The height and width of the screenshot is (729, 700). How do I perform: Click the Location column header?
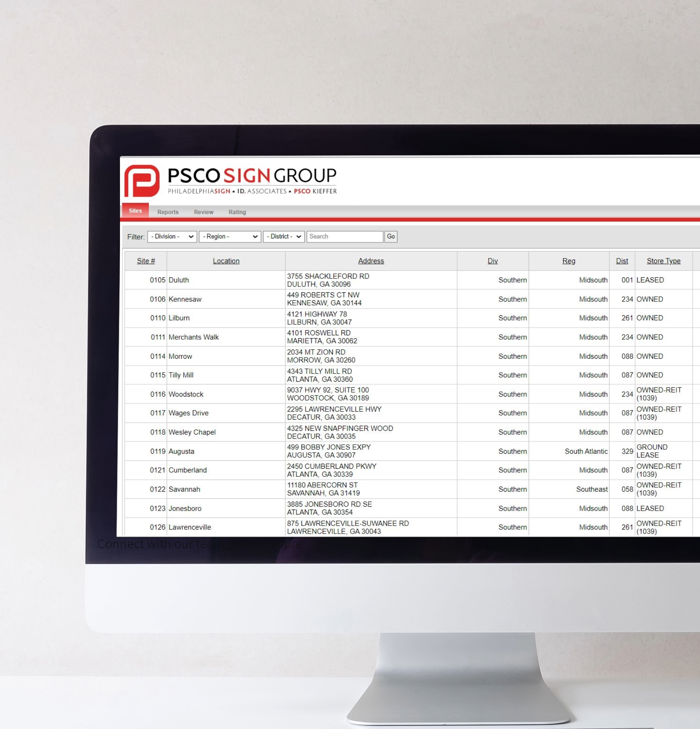pyautogui.click(x=225, y=260)
